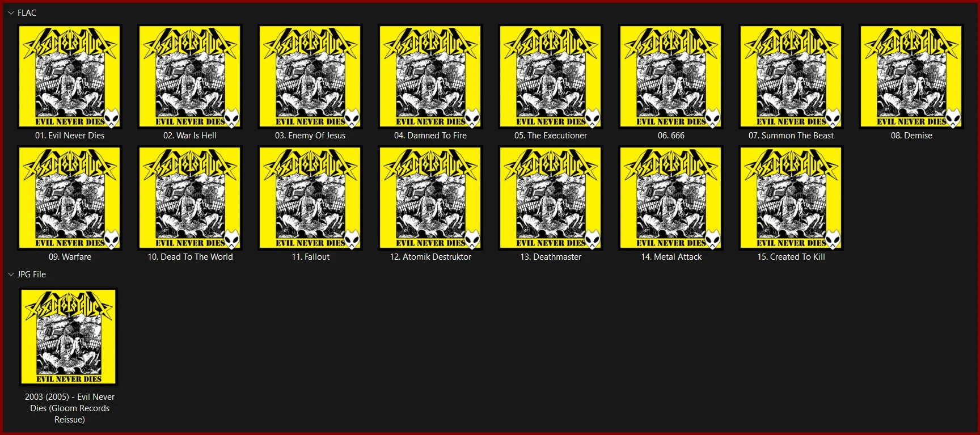This screenshot has height=435, width=980.
Task: Click the file name '07. Summon The Beast'
Action: pos(791,136)
